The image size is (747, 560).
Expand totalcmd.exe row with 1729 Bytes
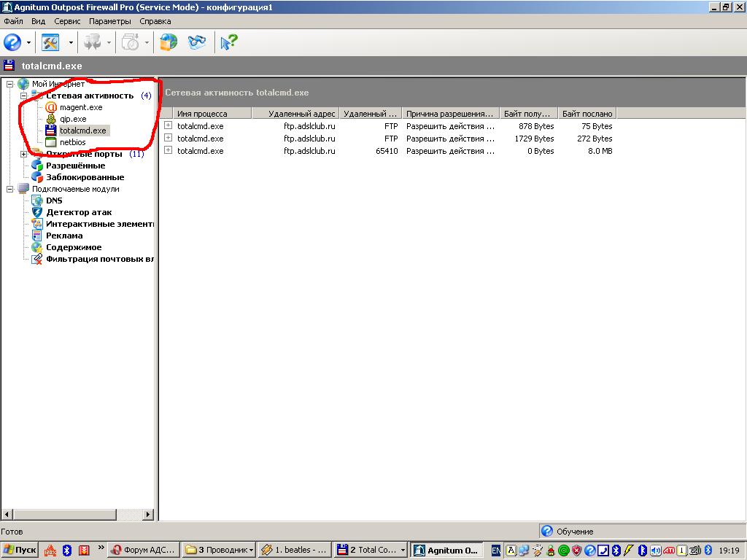pos(169,138)
